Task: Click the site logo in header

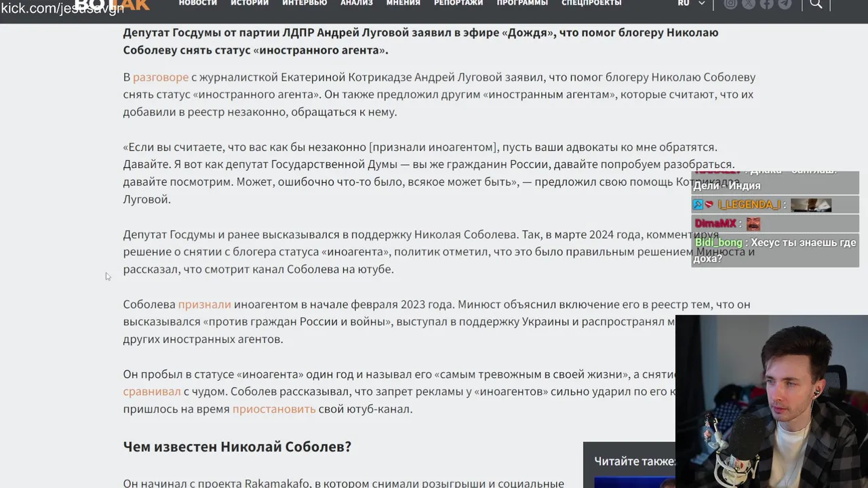Action: tap(112, 5)
